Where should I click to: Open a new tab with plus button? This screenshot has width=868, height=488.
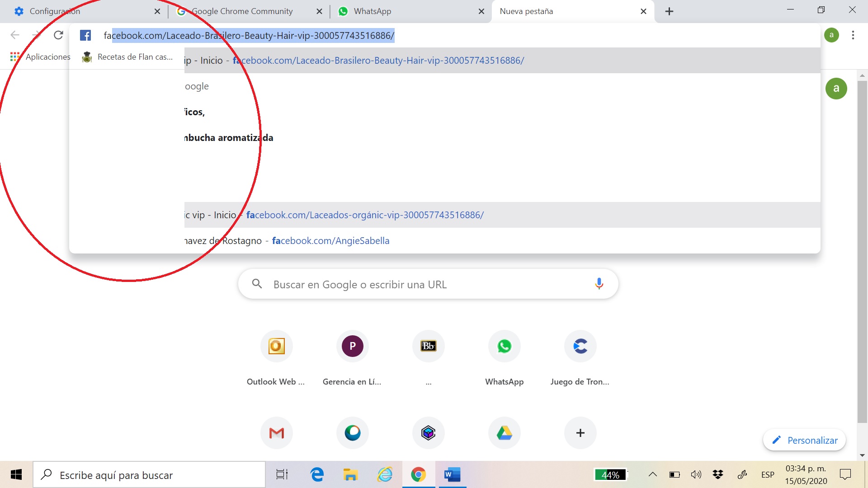(x=669, y=11)
